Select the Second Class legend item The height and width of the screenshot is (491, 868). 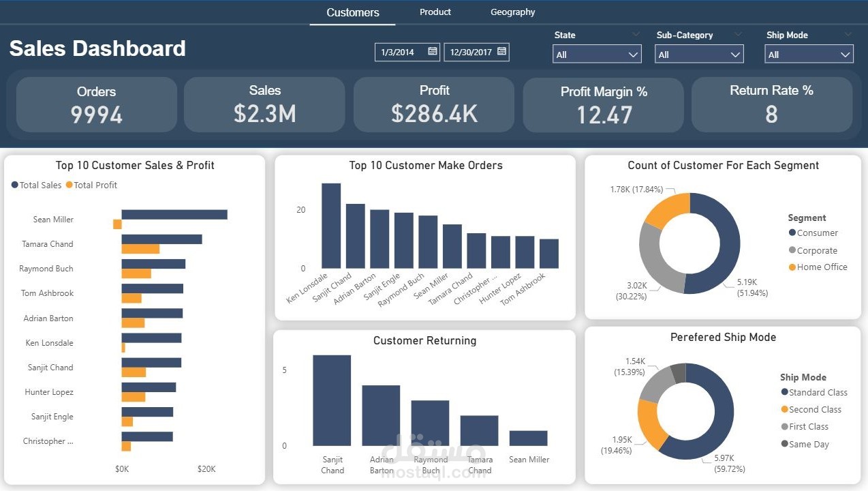pos(811,409)
